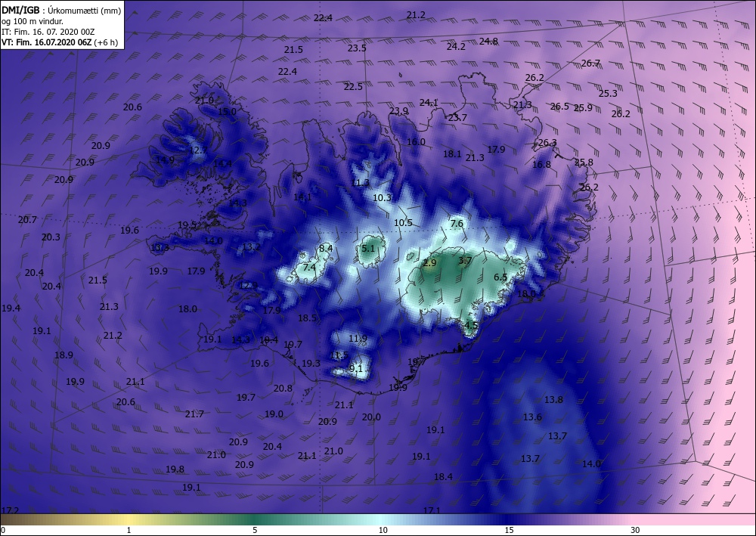Click the 'DMI/IGB : Úrkomumætti (mm)' title line
The height and width of the screenshot is (536, 756).
tap(61, 10)
